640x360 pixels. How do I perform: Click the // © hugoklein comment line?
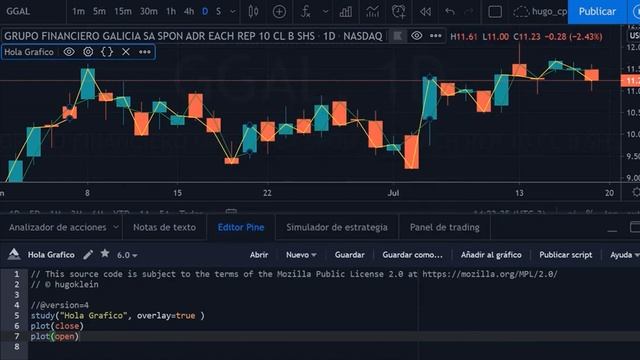click(x=64, y=284)
